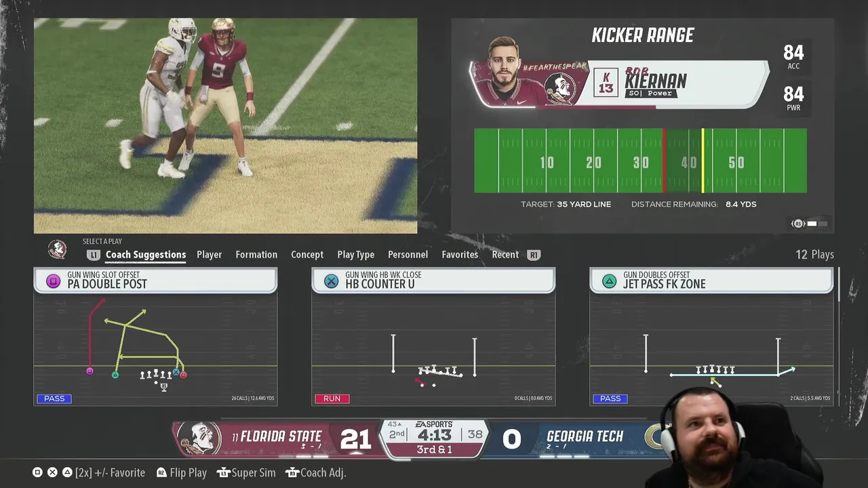Switch to the Formation tab
The width and height of the screenshot is (868, 488).
pos(256,255)
